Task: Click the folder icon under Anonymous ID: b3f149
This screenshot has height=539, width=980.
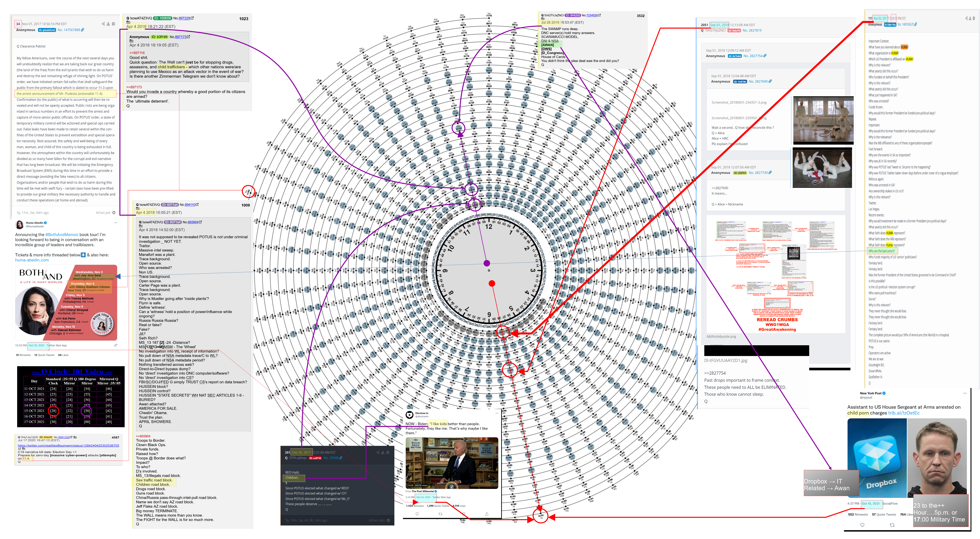Action: point(131,41)
